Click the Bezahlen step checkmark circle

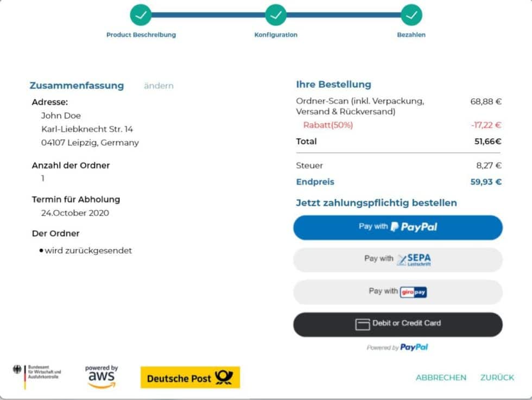pos(411,15)
